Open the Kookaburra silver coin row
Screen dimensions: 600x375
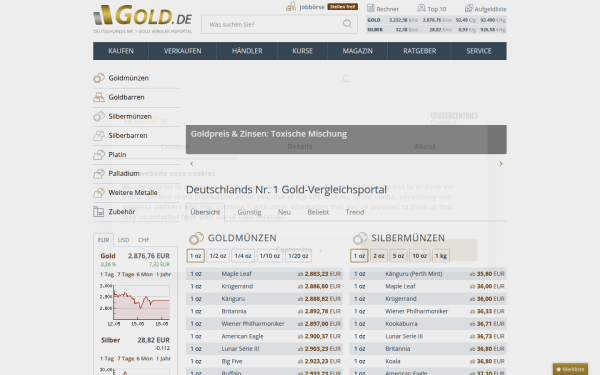click(x=428, y=324)
